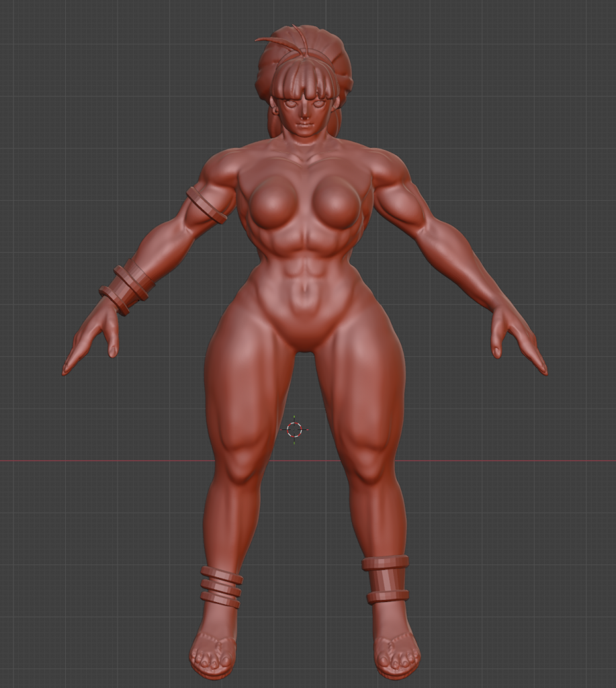
Task: Click the abdominal muscles of the sculpt
Action: pos(304,269)
